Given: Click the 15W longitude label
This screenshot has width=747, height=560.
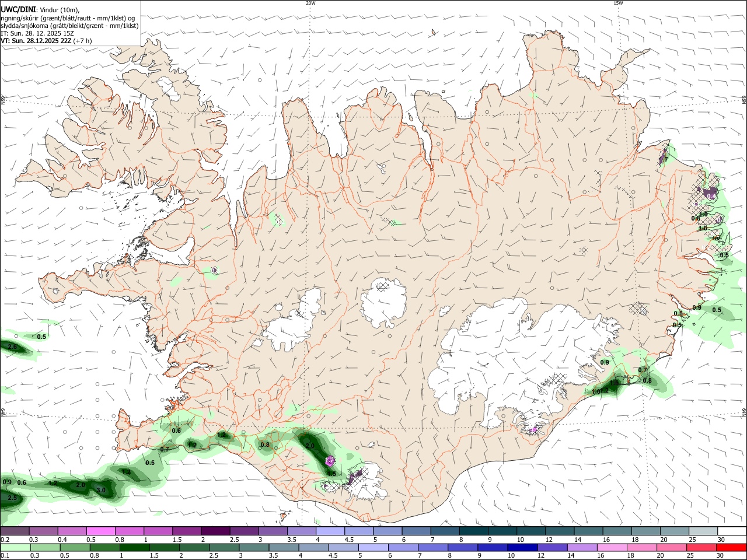Looking at the screenshot, I should click(x=618, y=3).
